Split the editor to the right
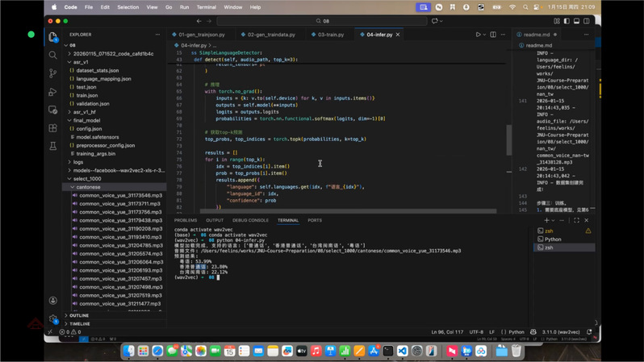Viewport: 644px width, 362px height. tap(493, 35)
